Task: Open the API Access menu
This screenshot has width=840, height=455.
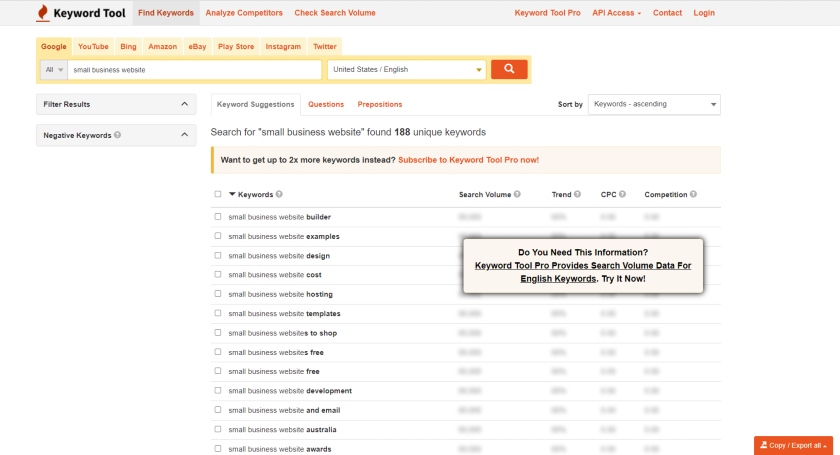Action: (616, 13)
